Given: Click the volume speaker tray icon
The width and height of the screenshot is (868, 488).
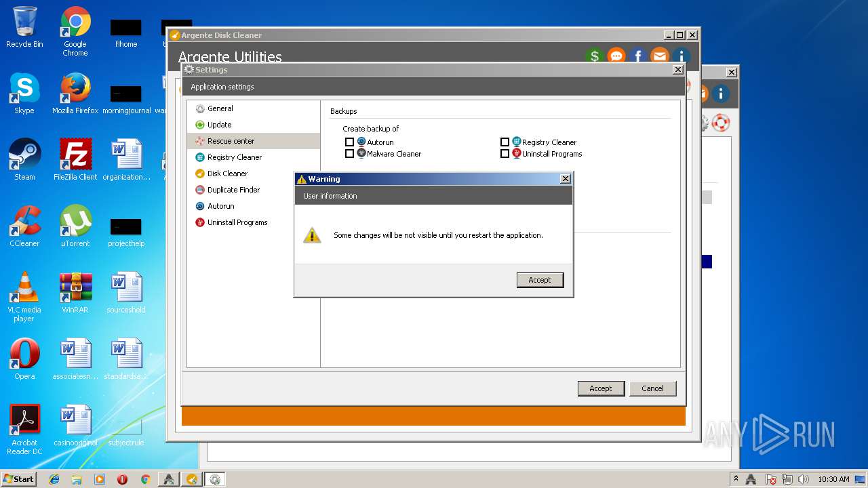Looking at the screenshot, I should (x=804, y=479).
